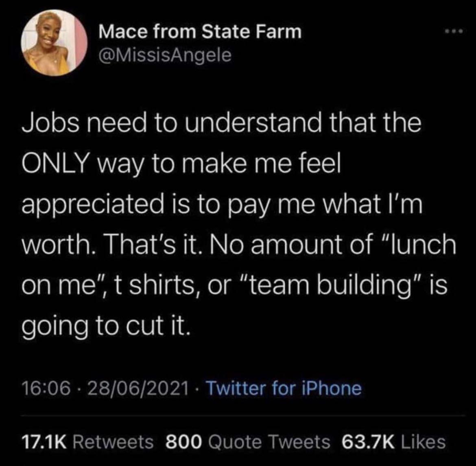Open the Likes label list
The image size is (476, 466).
(424, 442)
